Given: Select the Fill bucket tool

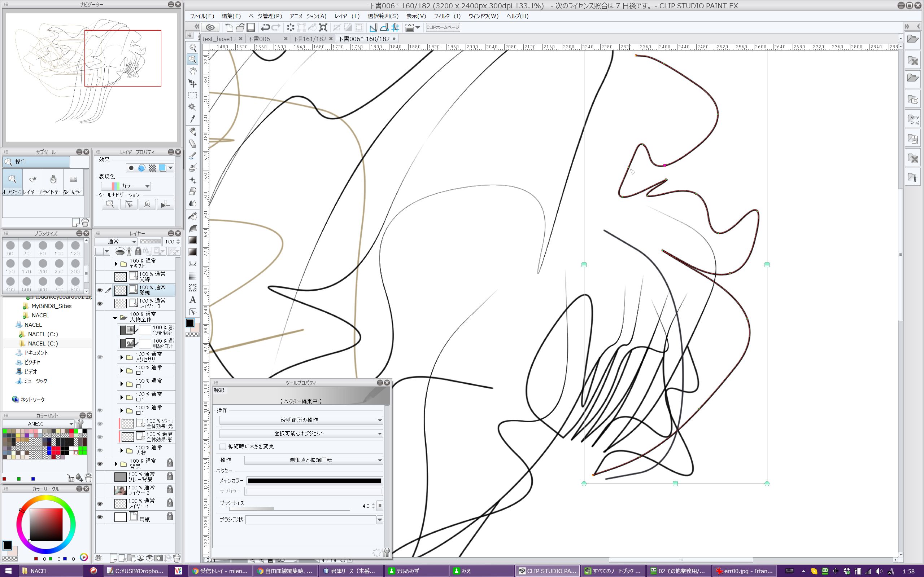Looking at the screenshot, I should pyautogui.click(x=193, y=216).
